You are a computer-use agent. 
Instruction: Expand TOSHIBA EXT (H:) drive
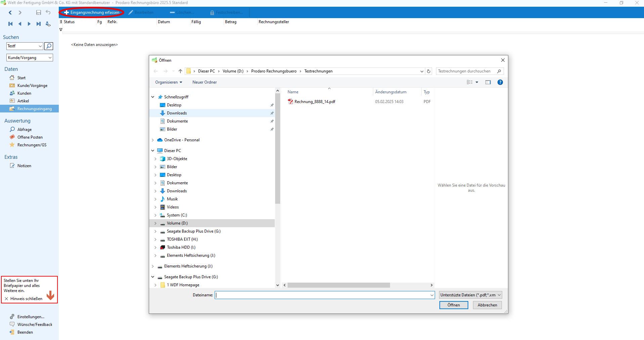[156, 239]
